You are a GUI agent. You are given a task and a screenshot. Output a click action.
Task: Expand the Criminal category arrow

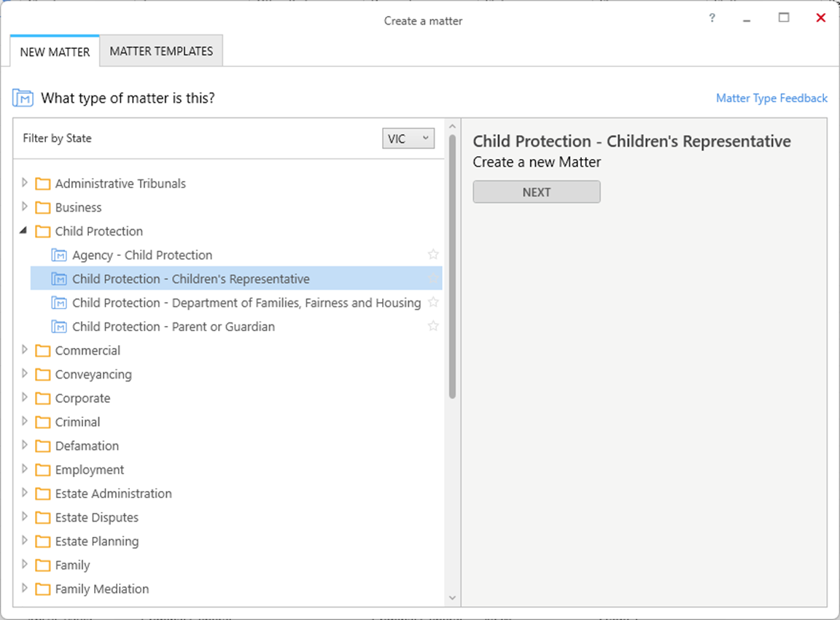coord(24,422)
